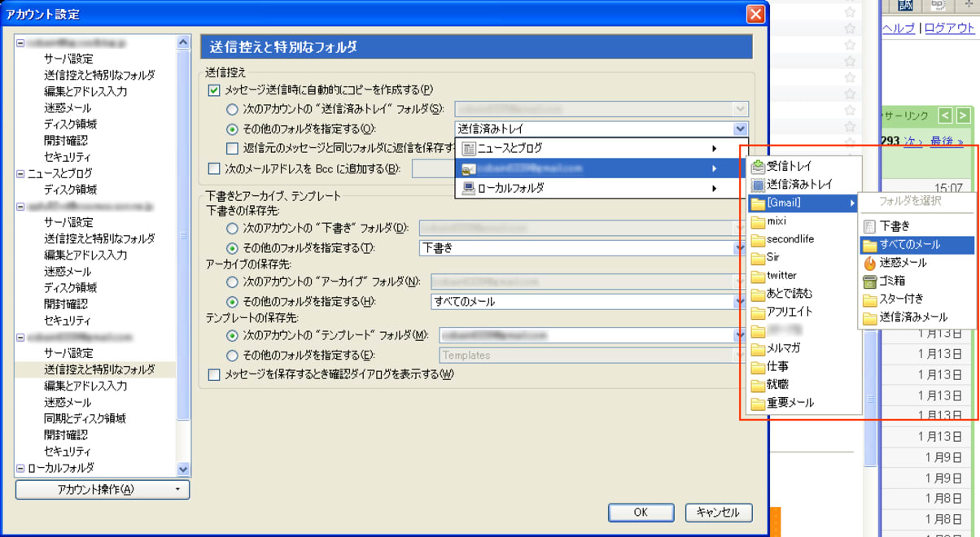Enable 返信元のメッセージと同じフォルダに返信を保存する checkbox
980x537 pixels.
(x=232, y=149)
